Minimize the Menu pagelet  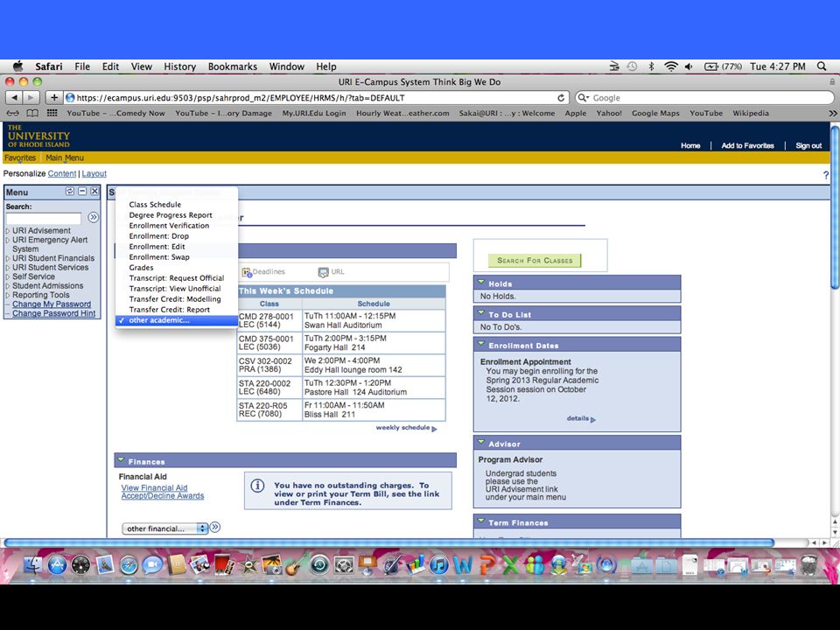[x=82, y=192]
